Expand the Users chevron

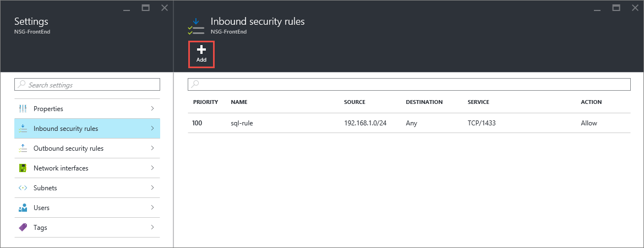pos(152,207)
